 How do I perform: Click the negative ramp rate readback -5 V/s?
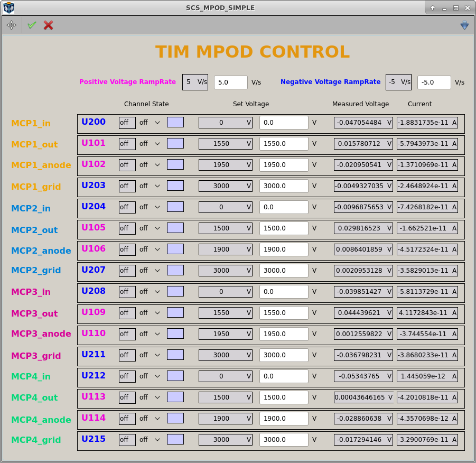coord(398,82)
